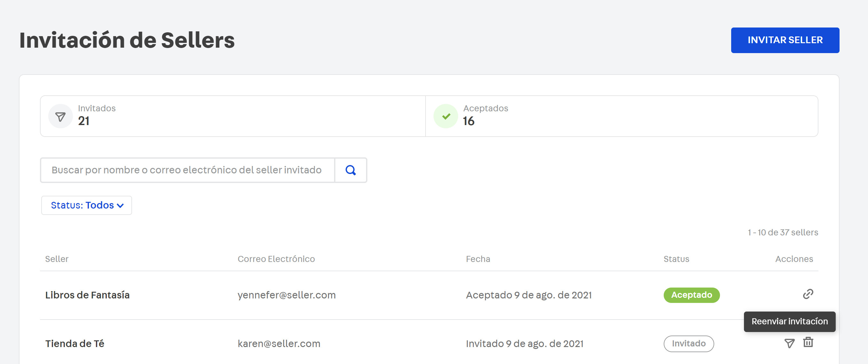Image resolution: width=868 pixels, height=364 pixels.
Task: Click the Seller column header
Action: point(57,259)
